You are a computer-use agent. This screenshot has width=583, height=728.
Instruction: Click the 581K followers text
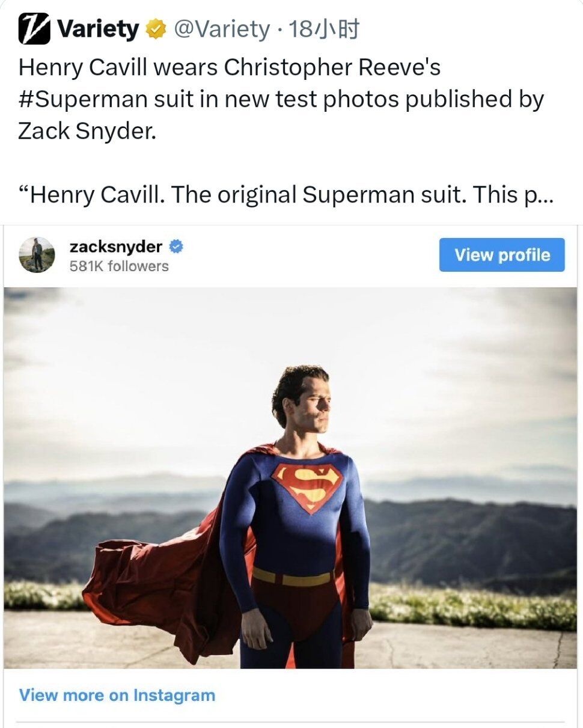coord(119,266)
